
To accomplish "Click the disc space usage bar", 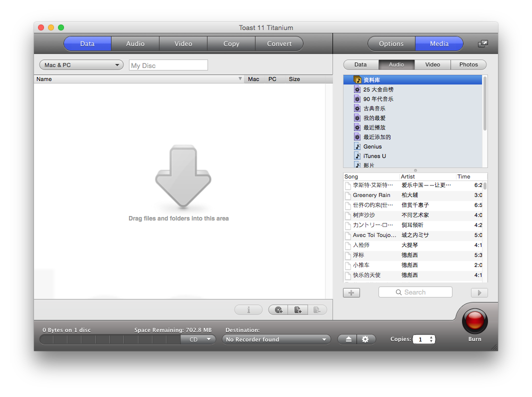I will coord(110,339).
